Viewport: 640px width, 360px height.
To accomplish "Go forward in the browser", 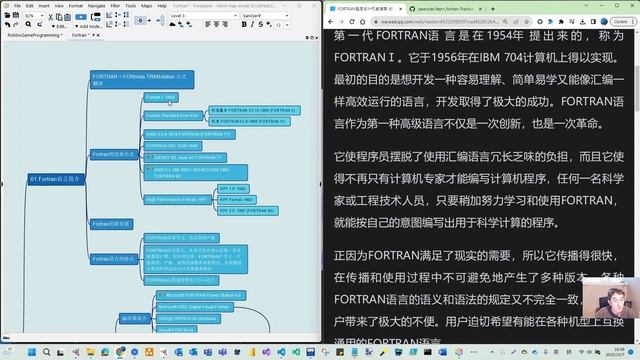I will [x=341, y=22].
